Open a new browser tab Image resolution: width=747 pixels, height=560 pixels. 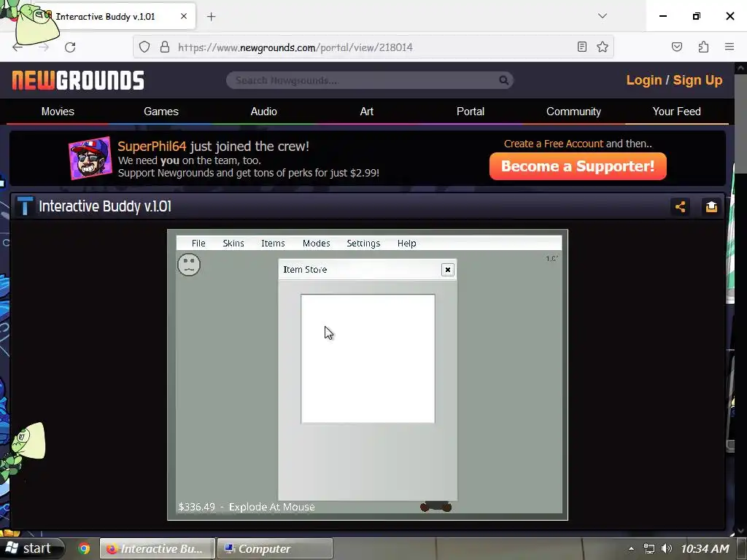click(x=212, y=17)
